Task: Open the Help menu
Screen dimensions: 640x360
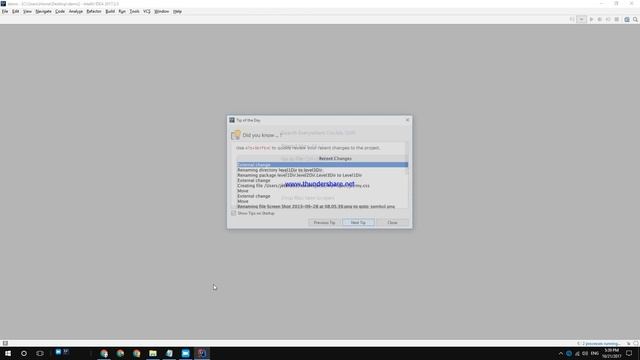Action: click(x=177, y=11)
